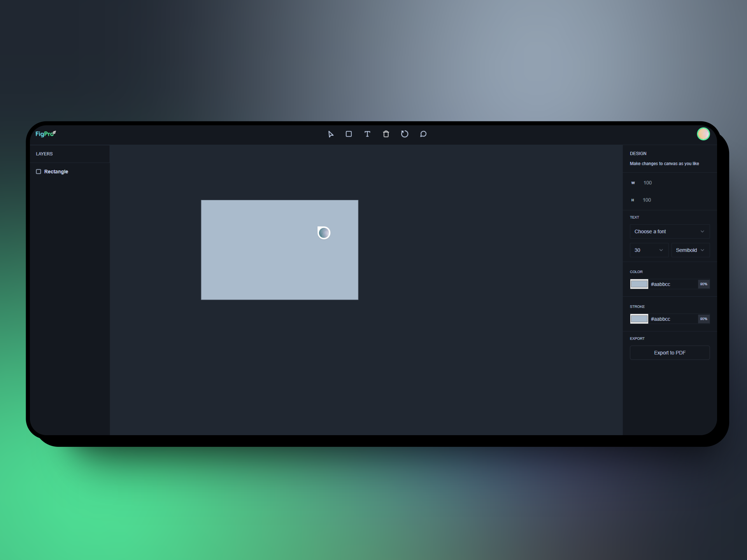
Task: Click the LAYERS panel heading
Action: pyautogui.click(x=44, y=154)
